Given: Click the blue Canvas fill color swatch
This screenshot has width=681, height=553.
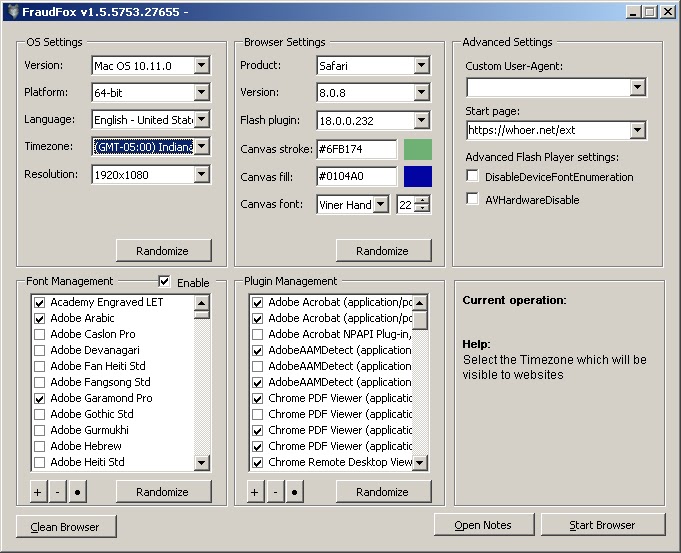Looking at the screenshot, I should click(x=418, y=176).
